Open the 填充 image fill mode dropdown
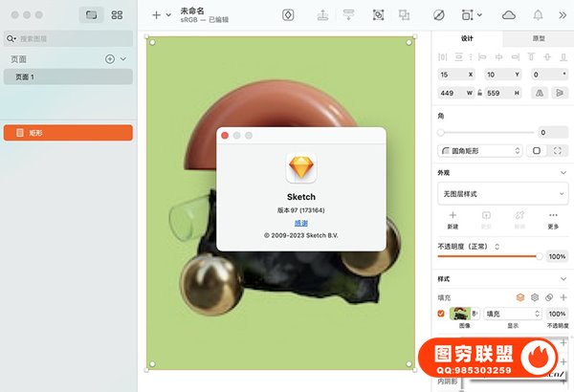This screenshot has width=574, height=392. pyautogui.click(x=512, y=314)
